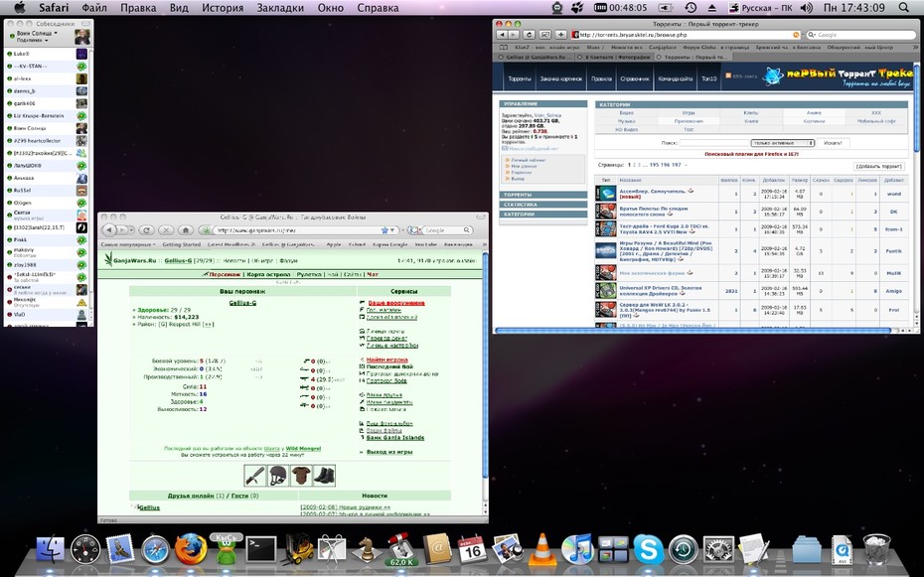Open Русская – ПК input source menu
This screenshot has width=924, height=577.
761,8
